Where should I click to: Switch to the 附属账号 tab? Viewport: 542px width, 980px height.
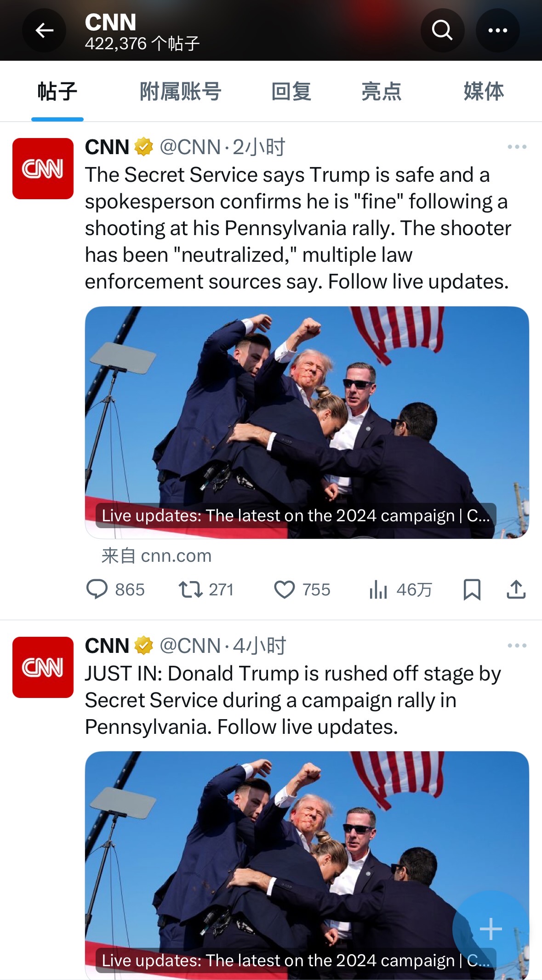click(180, 91)
